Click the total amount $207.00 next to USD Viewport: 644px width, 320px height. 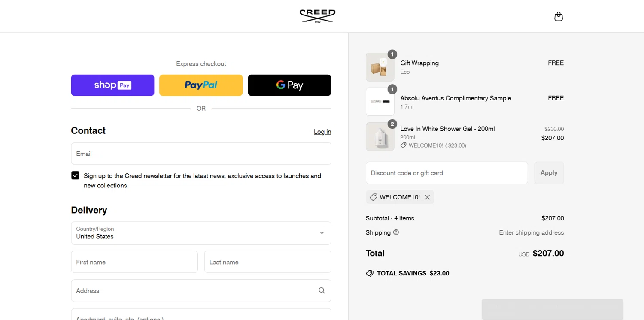pyautogui.click(x=548, y=253)
